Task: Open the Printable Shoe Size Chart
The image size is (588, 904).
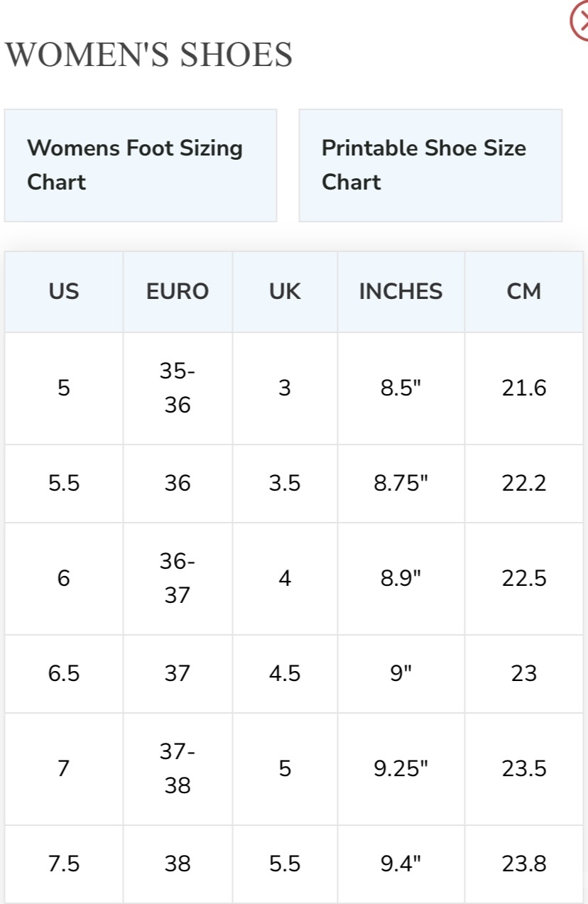Action: coord(430,165)
